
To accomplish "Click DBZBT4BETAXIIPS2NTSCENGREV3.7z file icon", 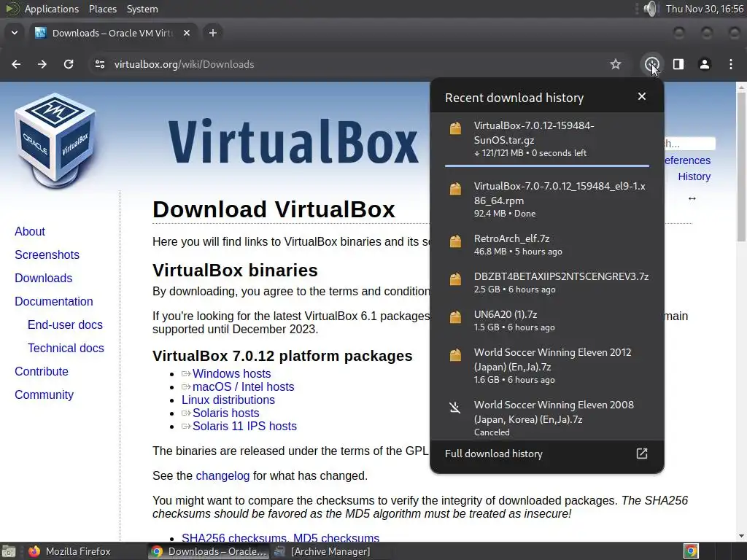I will (455, 279).
